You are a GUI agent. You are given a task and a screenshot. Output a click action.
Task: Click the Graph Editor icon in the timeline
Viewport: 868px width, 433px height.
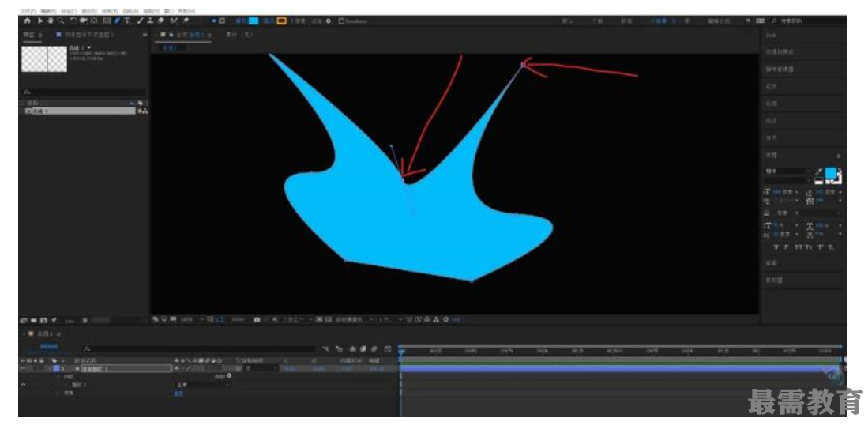coord(388,348)
